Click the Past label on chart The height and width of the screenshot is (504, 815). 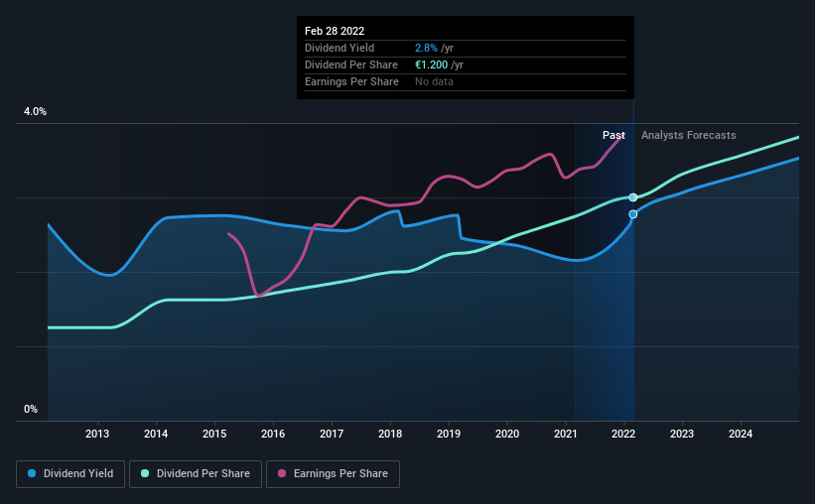coord(613,135)
